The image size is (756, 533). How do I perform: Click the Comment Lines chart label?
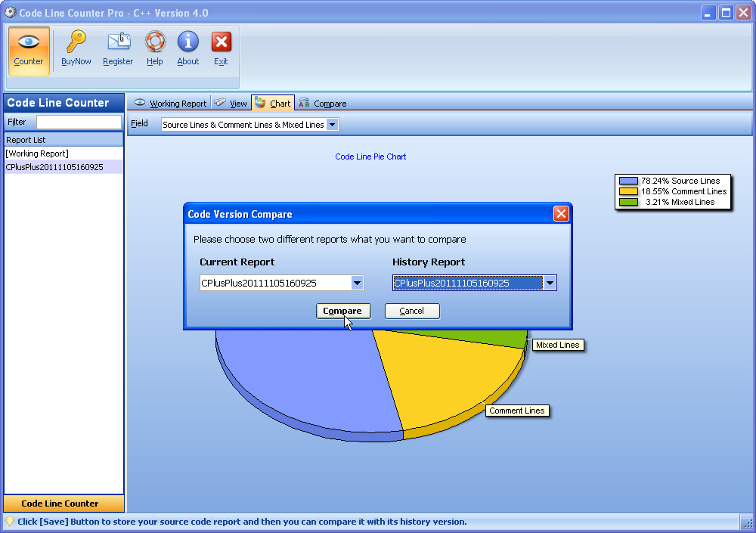pos(517,411)
